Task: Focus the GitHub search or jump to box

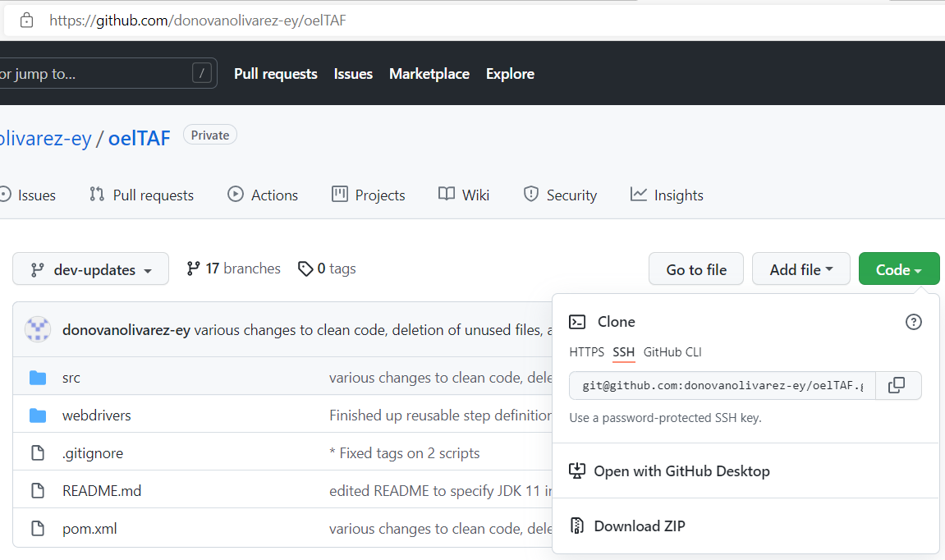Action: click(108, 74)
